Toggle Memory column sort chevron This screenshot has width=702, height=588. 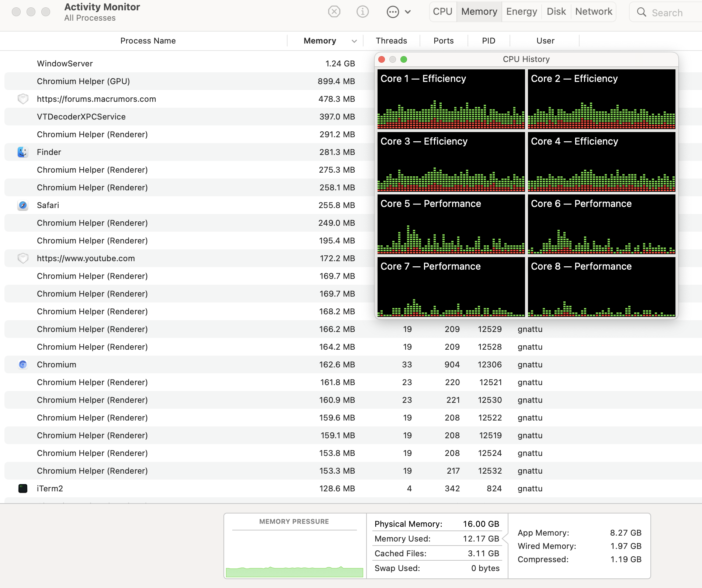coord(354,41)
